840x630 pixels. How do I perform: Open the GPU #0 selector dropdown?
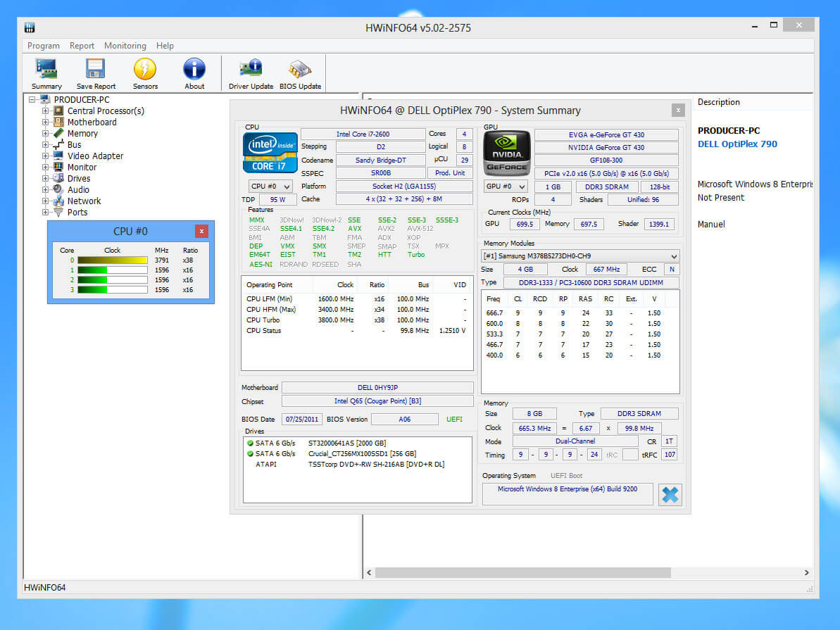coord(506,187)
